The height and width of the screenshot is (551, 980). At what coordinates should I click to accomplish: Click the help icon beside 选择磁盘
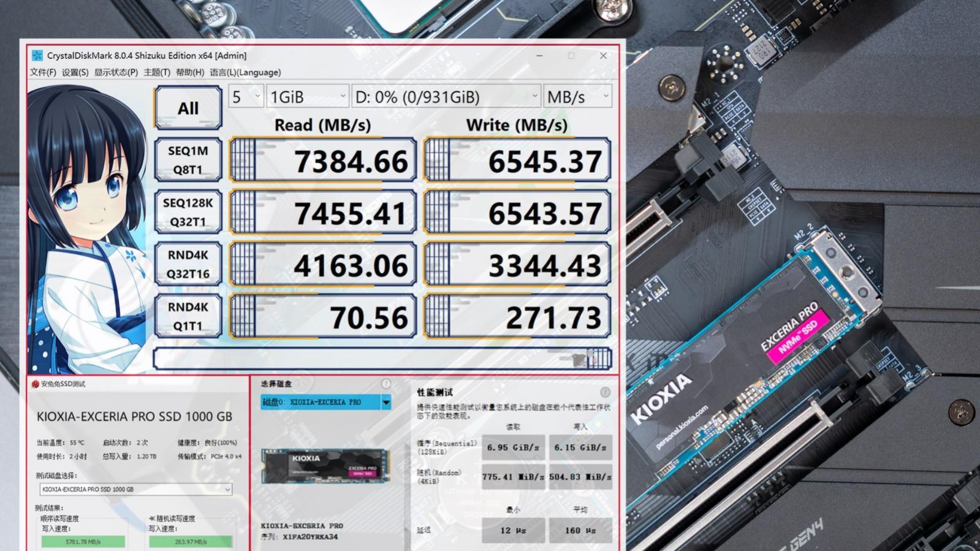click(386, 384)
